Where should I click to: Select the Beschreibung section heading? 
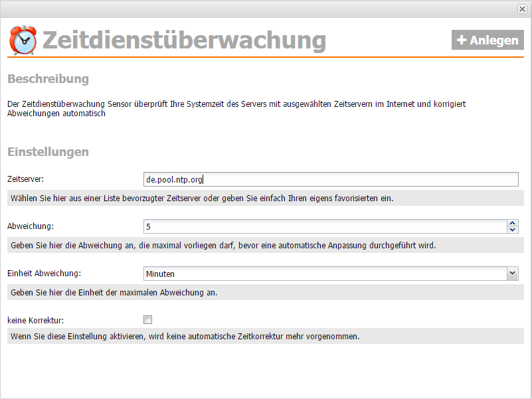[x=48, y=79]
